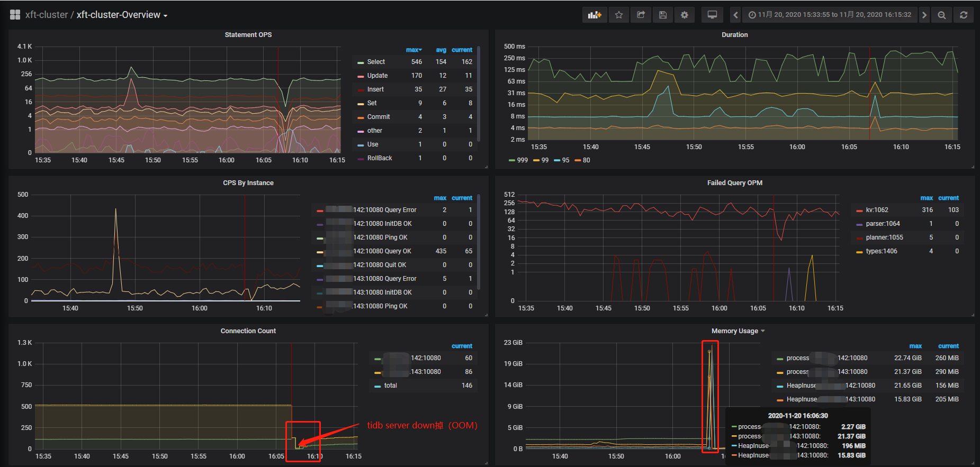Viewport: 980px width, 467px height.
Task: Open the Memory Usage panel title dropdown
Action: pyautogui.click(x=738, y=331)
